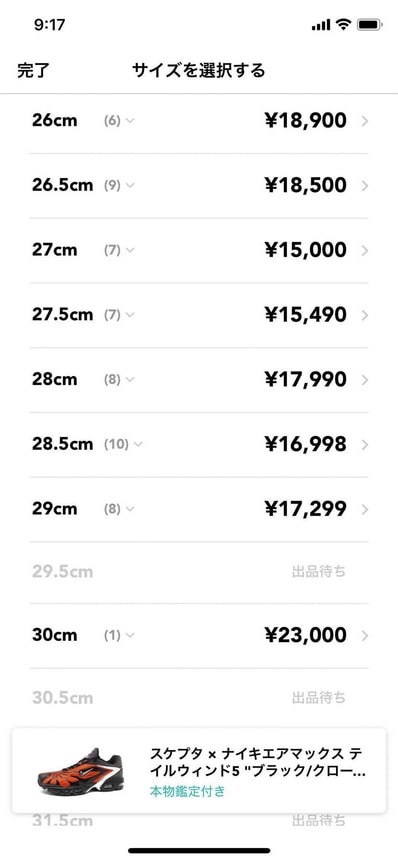Open the arrow next to ¥18,900
The height and width of the screenshot is (862, 398).
365,121
